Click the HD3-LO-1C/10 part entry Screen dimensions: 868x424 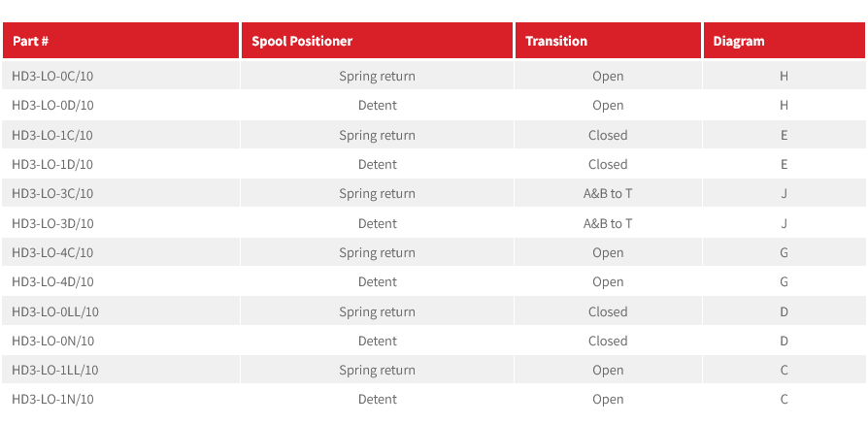pos(52,135)
